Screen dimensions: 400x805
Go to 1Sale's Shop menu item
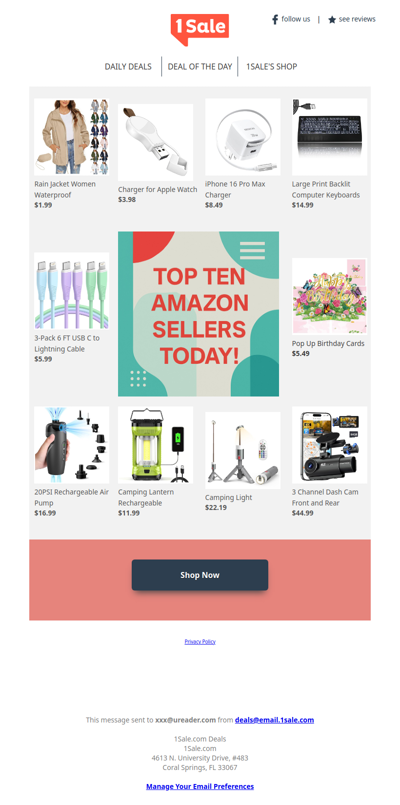pos(271,67)
